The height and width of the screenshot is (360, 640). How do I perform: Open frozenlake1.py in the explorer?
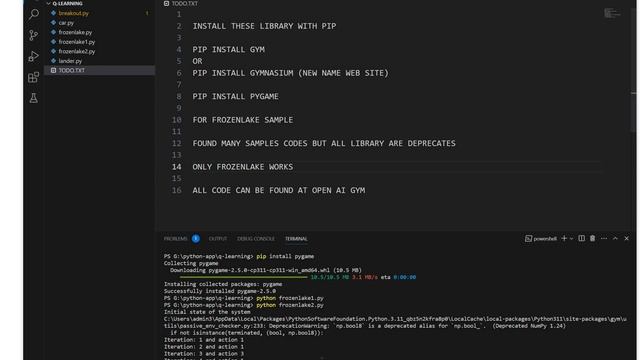coord(77,42)
